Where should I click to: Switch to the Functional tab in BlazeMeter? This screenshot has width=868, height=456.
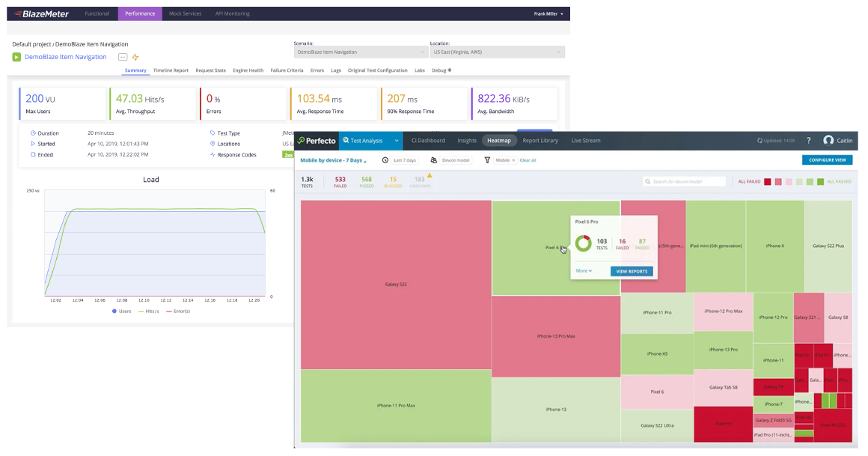tap(97, 13)
